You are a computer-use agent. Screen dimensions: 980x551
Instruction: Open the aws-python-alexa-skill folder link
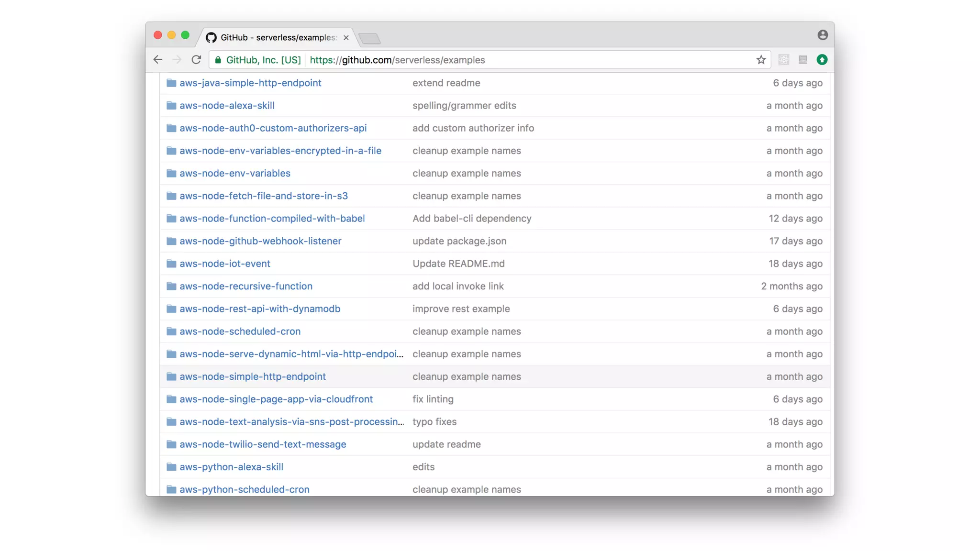tap(231, 467)
